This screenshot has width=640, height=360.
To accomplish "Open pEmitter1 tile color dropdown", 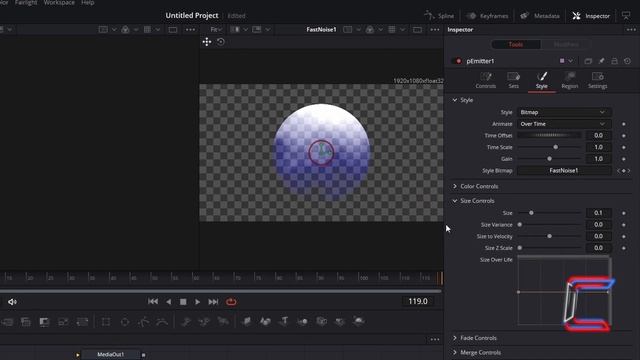I will tap(566, 61).
